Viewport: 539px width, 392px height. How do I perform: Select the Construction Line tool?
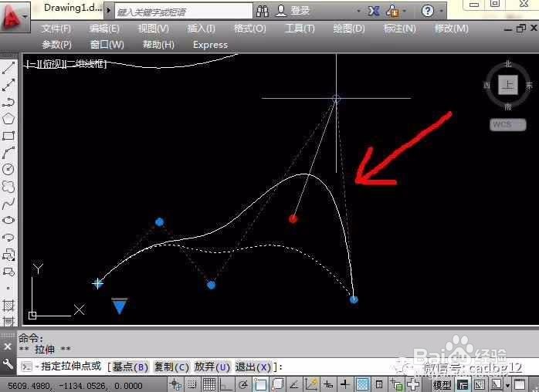(8, 85)
